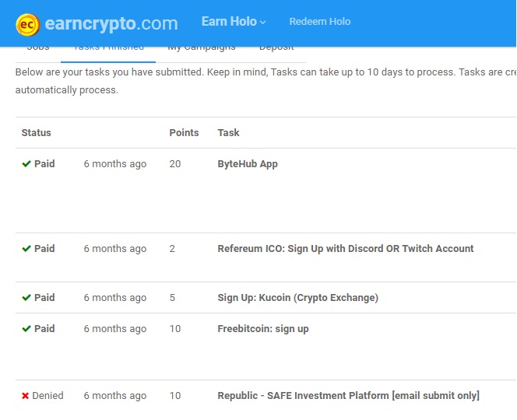Viewport: 517px width, 420px height.
Task: Open the Redeem Holo menu item
Action: (319, 22)
